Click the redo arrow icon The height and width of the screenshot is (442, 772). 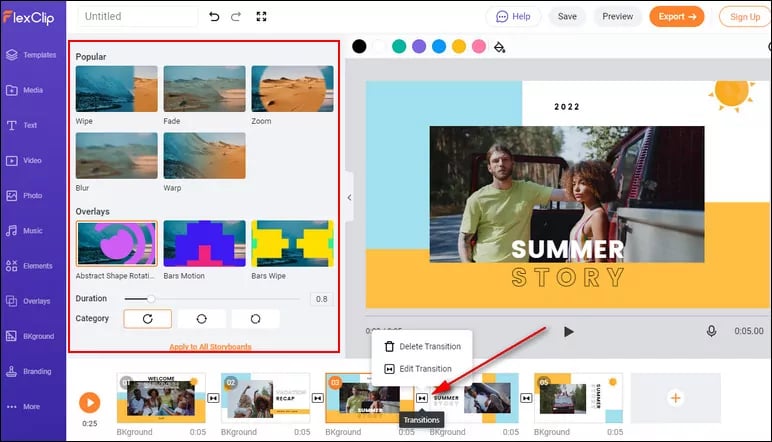point(237,17)
